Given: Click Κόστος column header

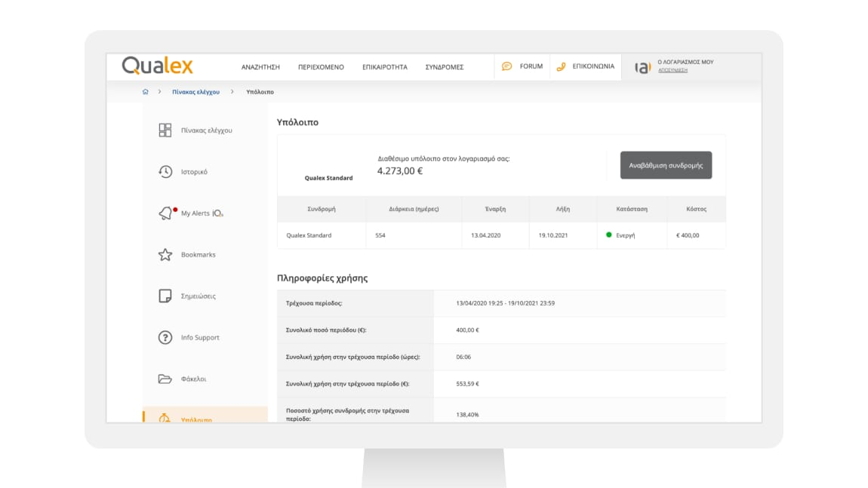Looking at the screenshot, I should coord(696,209).
